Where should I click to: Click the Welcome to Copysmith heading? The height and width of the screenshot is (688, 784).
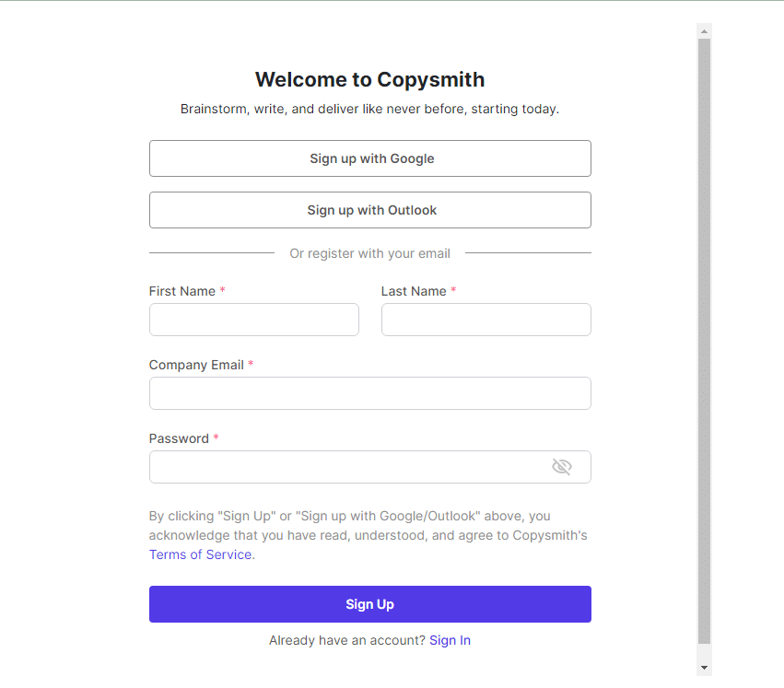tap(370, 79)
